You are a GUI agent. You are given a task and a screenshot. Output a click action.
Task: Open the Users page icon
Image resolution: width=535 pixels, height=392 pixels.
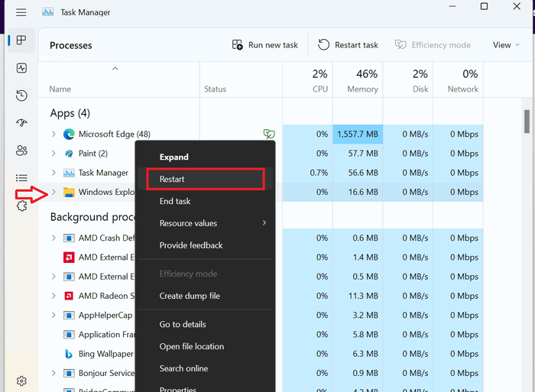(x=21, y=150)
